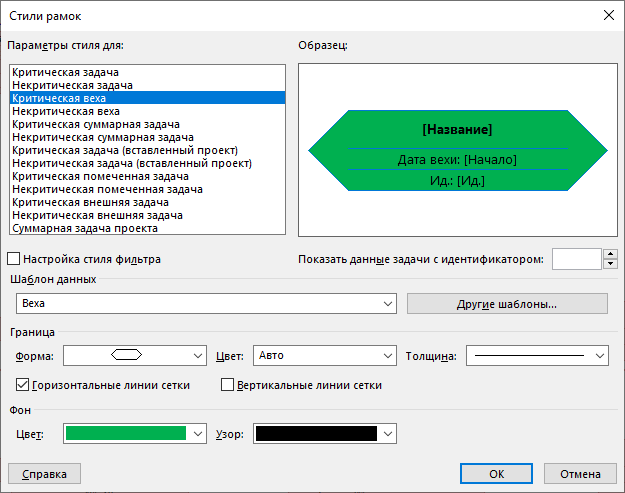The width and height of the screenshot is (625, 493).
Task: Click the green milestone sample preview
Action: tap(458, 151)
